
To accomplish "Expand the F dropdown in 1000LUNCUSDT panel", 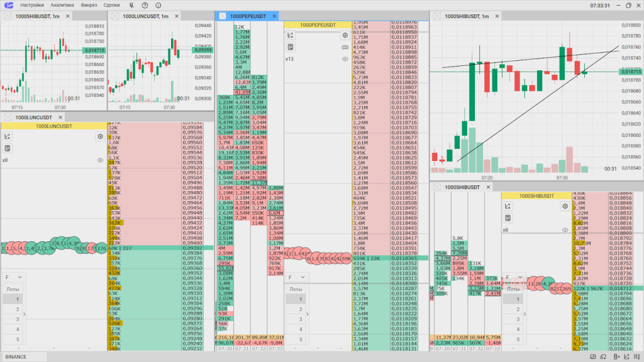I will pos(13,277).
